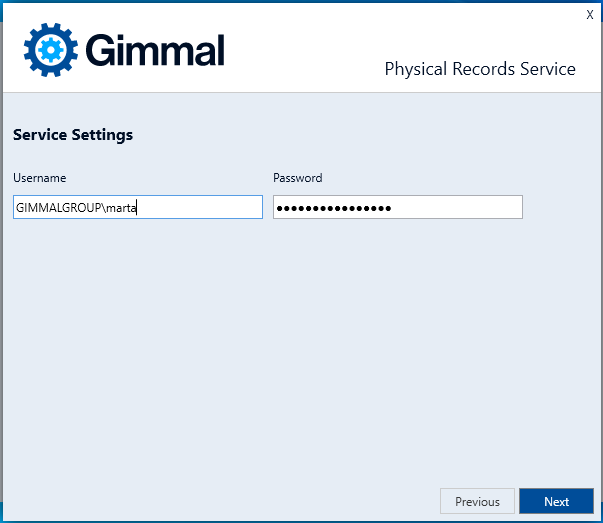Click the GIMMALGROUP\marta text in Username
The image size is (603, 523).
(76, 207)
